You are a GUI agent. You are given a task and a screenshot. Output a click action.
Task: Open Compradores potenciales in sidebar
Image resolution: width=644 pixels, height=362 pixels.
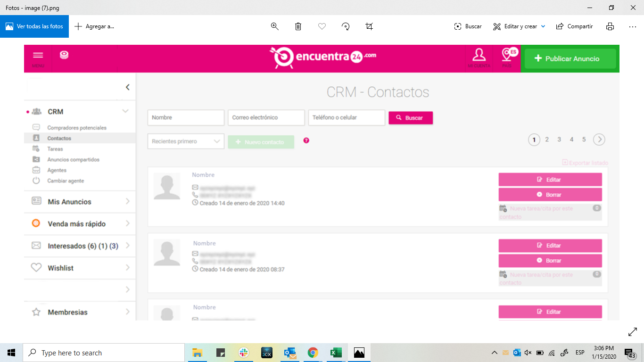(77, 128)
